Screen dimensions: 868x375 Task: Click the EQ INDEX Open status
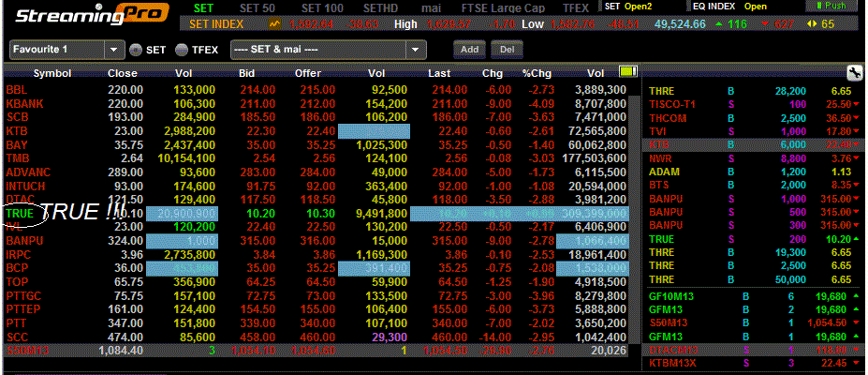(x=756, y=6)
